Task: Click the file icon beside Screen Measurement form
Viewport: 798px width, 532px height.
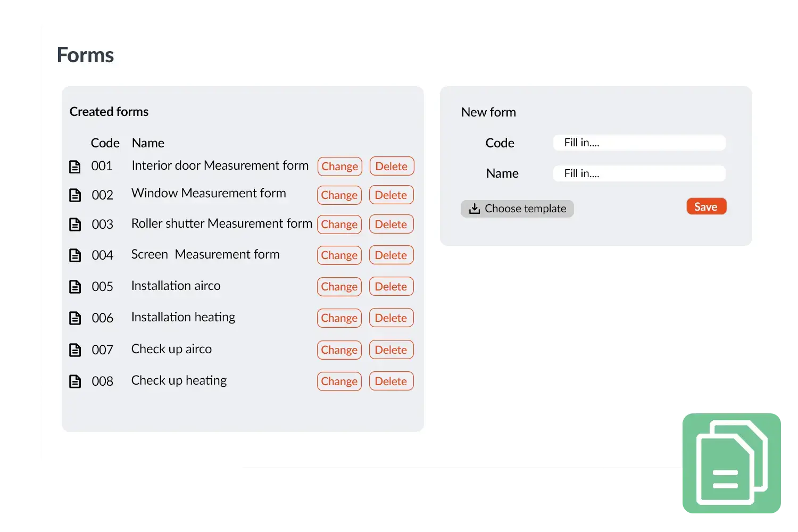Action: [75, 255]
